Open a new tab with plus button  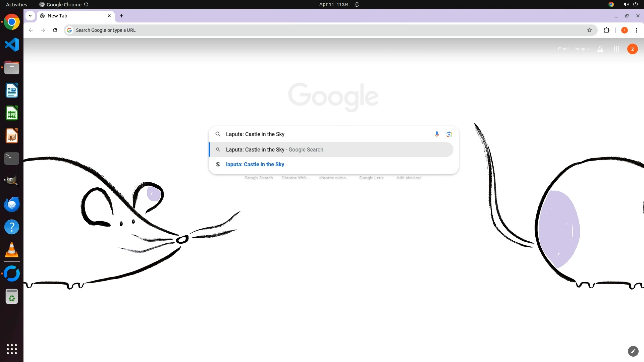coord(121,16)
